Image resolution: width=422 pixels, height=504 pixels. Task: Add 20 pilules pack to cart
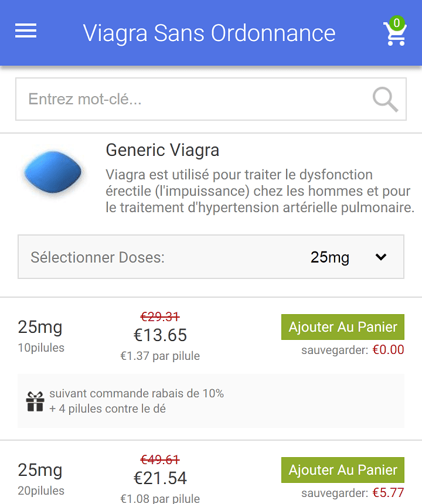[343, 470]
